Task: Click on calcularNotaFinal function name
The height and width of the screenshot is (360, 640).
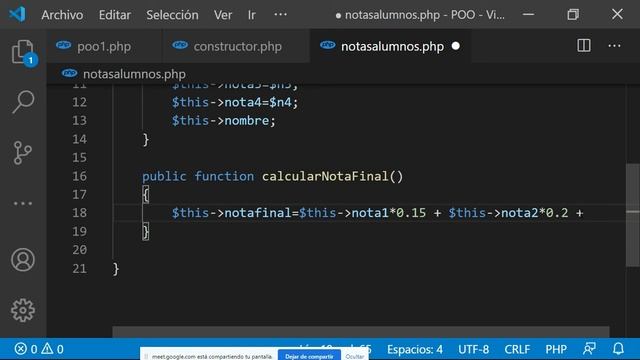Action: pyautogui.click(x=325, y=176)
